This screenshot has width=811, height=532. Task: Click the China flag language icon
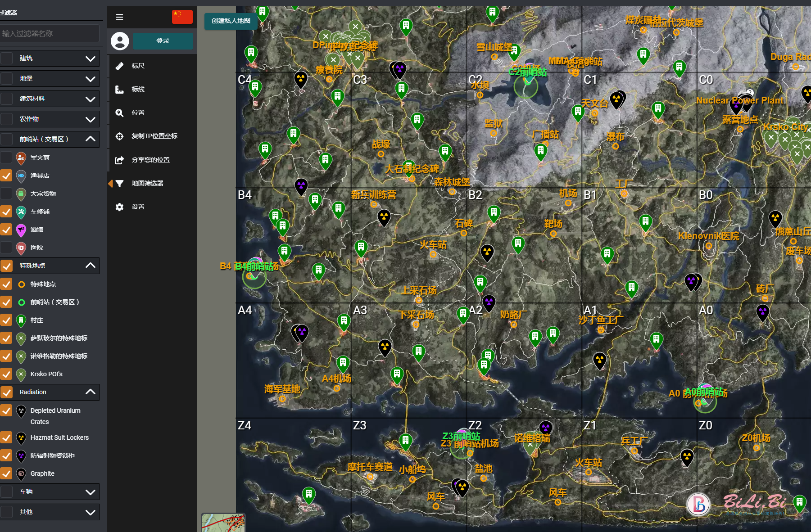tap(182, 17)
